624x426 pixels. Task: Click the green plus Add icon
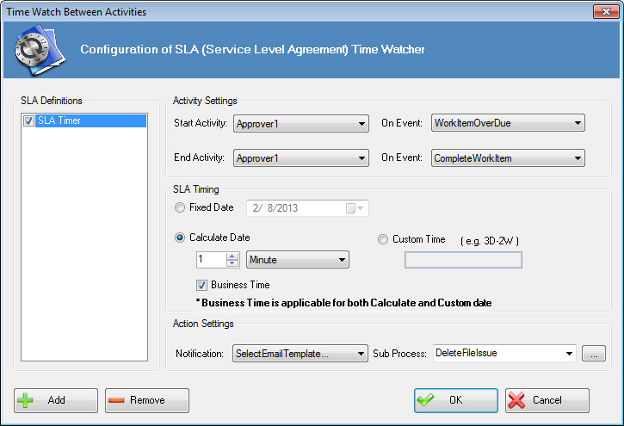26,400
